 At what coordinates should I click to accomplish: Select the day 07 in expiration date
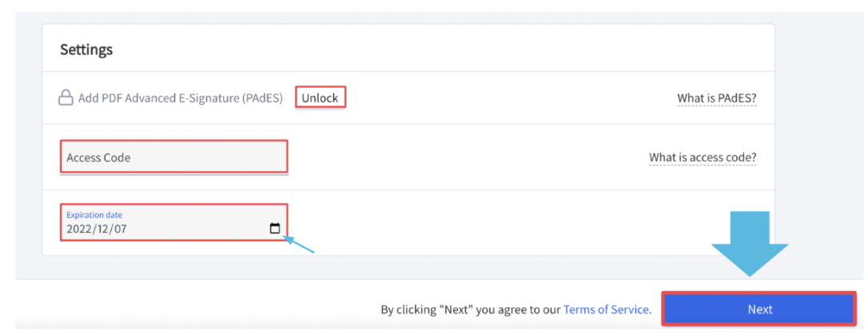[119, 229]
